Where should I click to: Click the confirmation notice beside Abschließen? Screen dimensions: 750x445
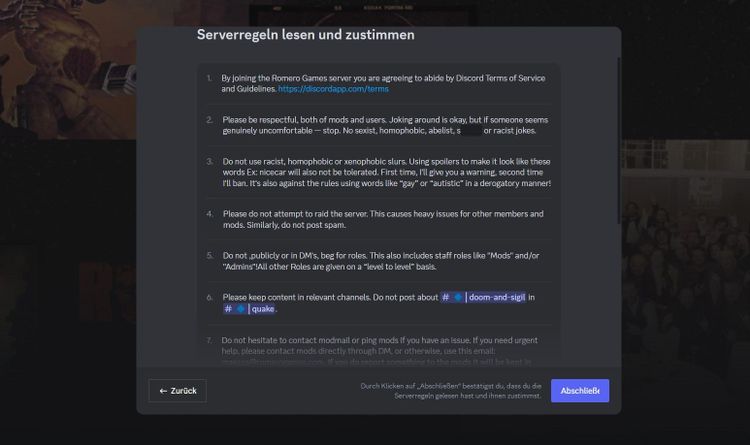coord(451,391)
